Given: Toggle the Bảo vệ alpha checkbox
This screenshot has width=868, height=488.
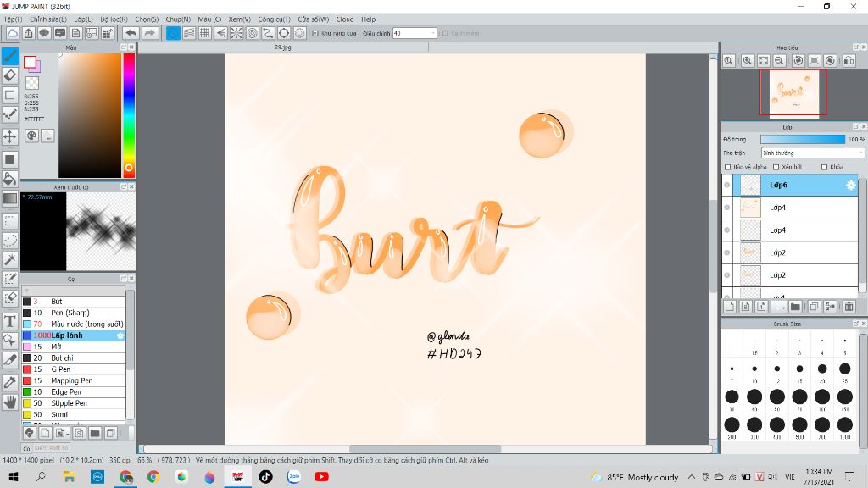Looking at the screenshot, I should coord(728,167).
